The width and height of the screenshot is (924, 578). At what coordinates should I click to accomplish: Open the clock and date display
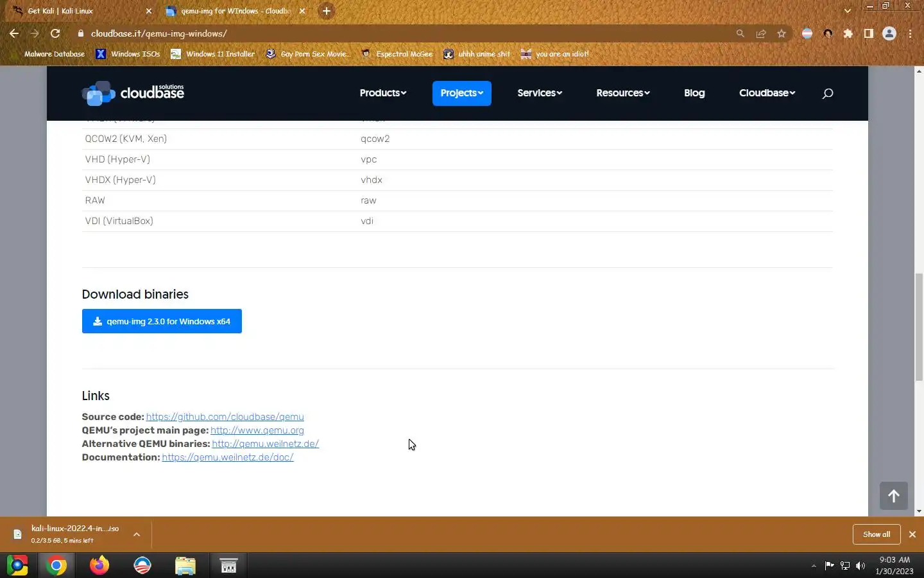point(894,565)
